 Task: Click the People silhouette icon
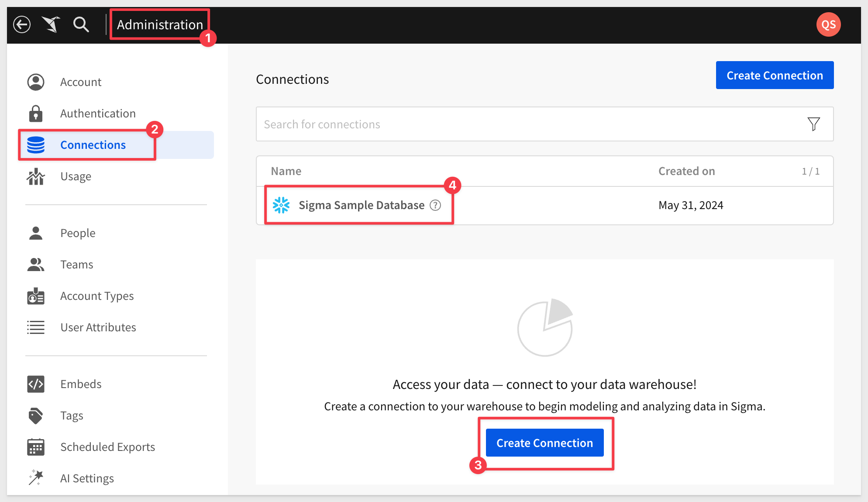click(36, 233)
